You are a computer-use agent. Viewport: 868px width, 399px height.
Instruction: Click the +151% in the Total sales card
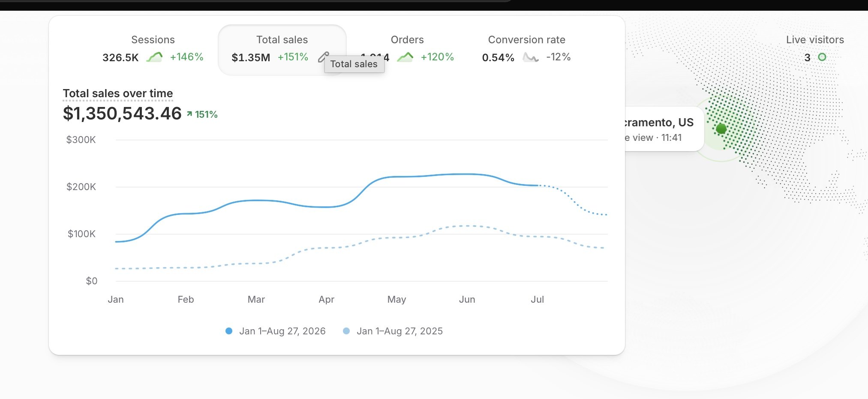pos(293,57)
